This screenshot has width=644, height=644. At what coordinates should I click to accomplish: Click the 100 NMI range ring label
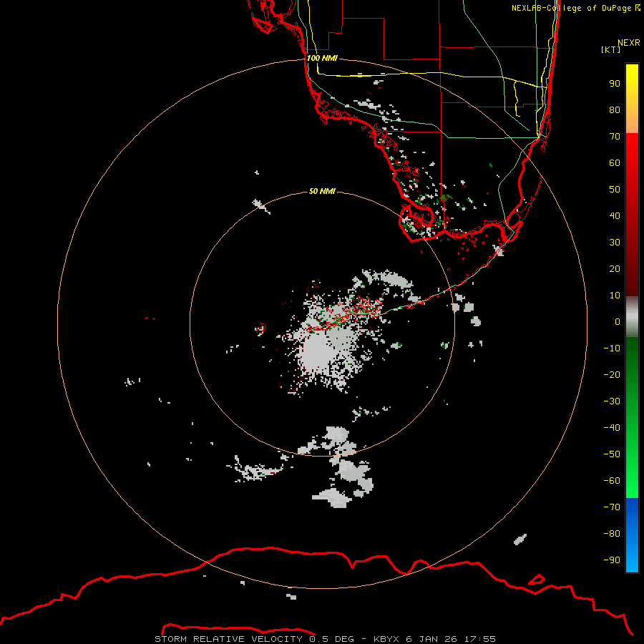point(322,58)
